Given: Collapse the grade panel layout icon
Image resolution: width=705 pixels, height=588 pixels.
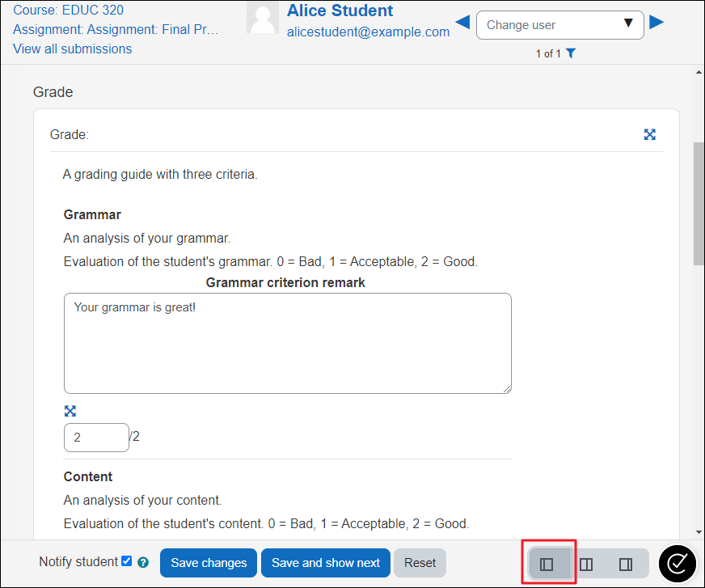Looking at the screenshot, I should pos(626,564).
